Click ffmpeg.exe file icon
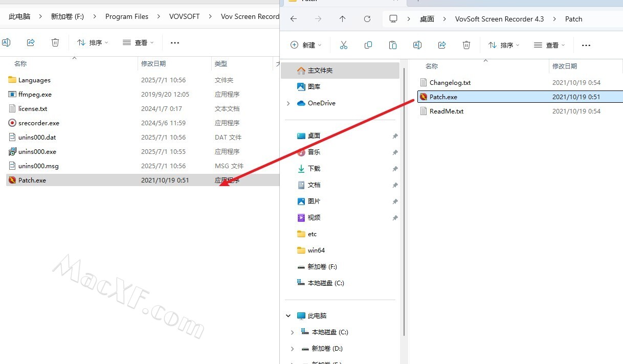The height and width of the screenshot is (364, 623). (13, 94)
